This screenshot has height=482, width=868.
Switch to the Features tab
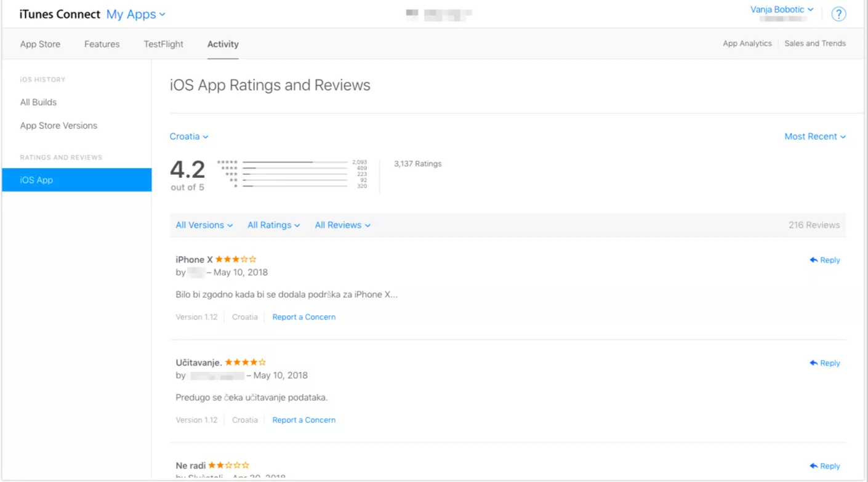click(102, 44)
